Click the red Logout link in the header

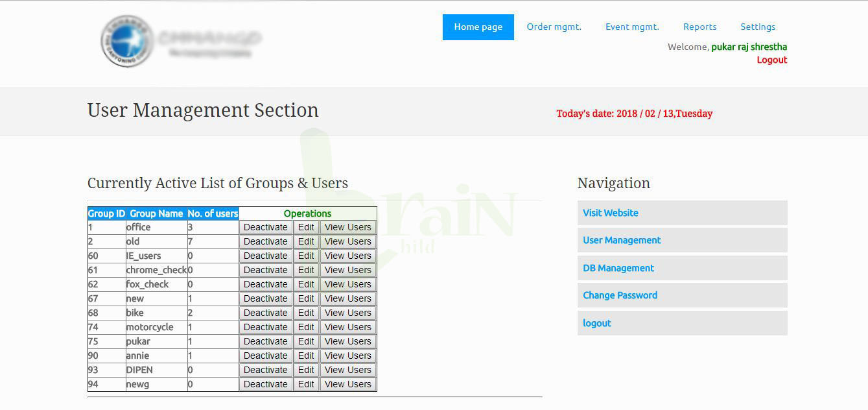(x=771, y=60)
